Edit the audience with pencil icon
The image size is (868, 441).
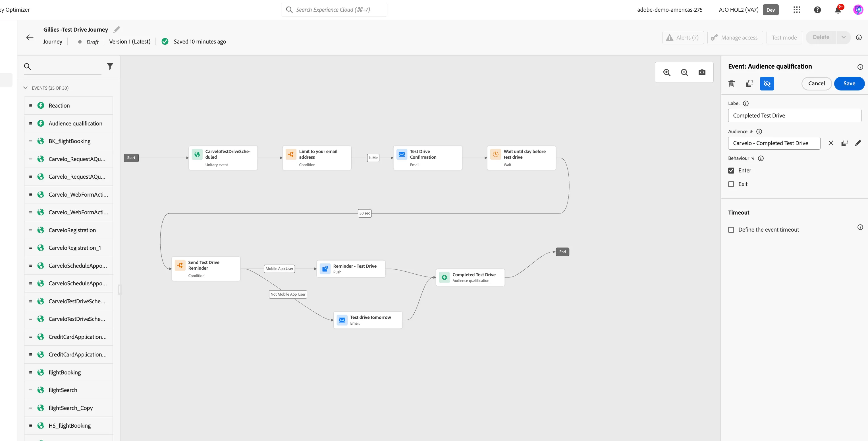(x=858, y=143)
